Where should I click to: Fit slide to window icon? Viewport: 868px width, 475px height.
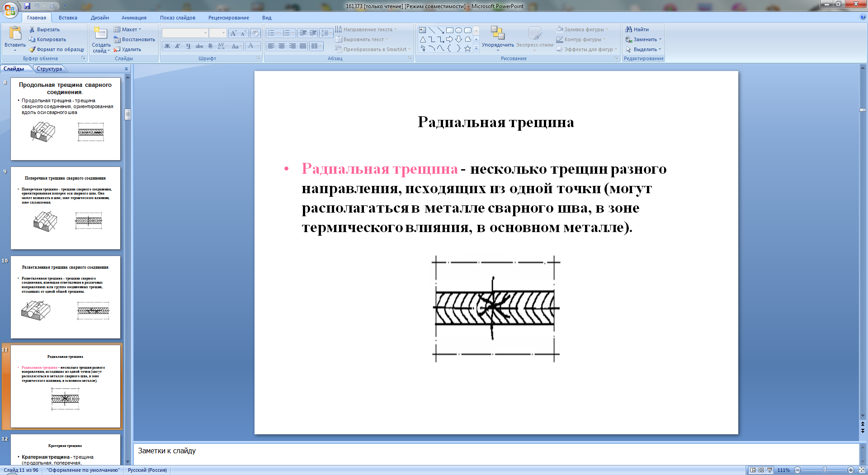click(862, 470)
